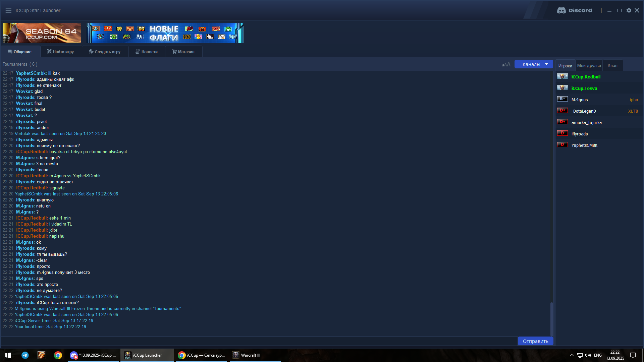Viewport: 644px width, 362px height.
Task: Click the Season 64 iCCup banner
Action: pyautogui.click(x=42, y=33)
